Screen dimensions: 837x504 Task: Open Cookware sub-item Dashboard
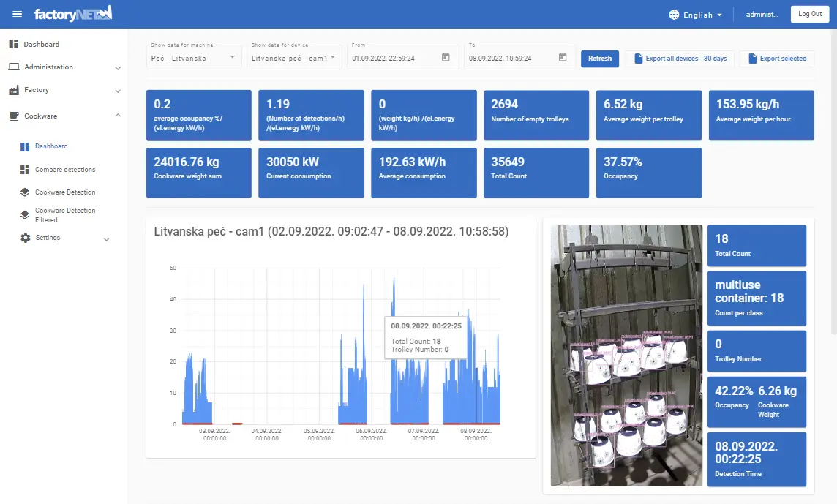coord(51,146)
